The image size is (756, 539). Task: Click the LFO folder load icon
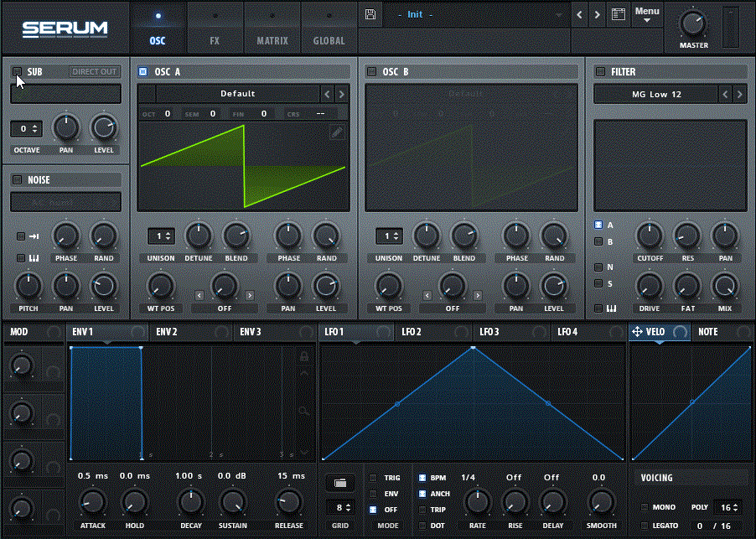[x=339, y=483]
